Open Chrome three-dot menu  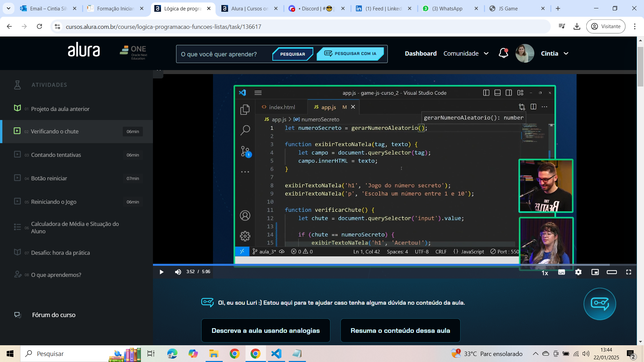tap(635, 26)
